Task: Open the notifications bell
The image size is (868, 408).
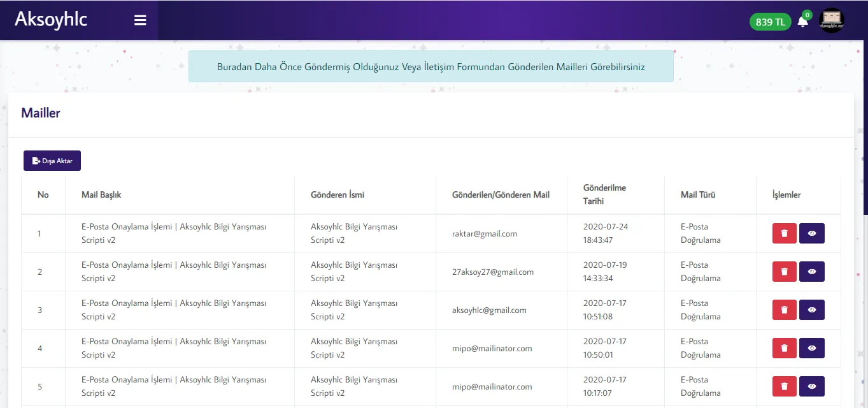Action: (803, 21)
